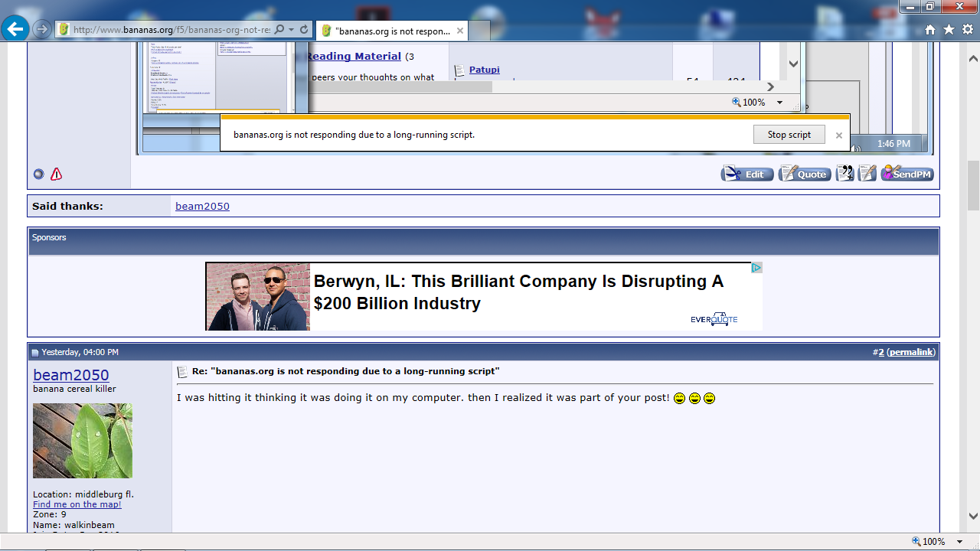980x551 pixels.
Task: Open the post #2 permalink
Action: (910, 352)
